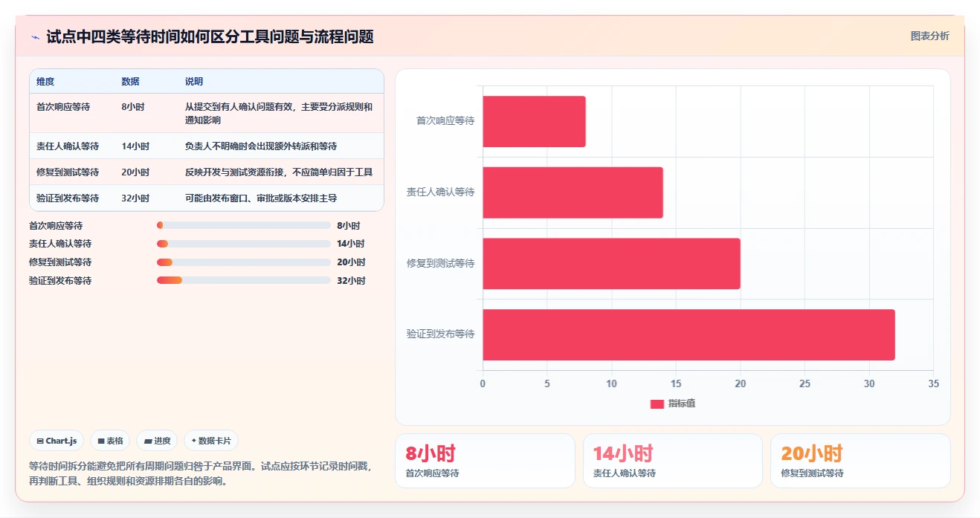Screen dimensions: 980x518
Task: Click the page title 试点中四类等待时间
Action: 210,36
